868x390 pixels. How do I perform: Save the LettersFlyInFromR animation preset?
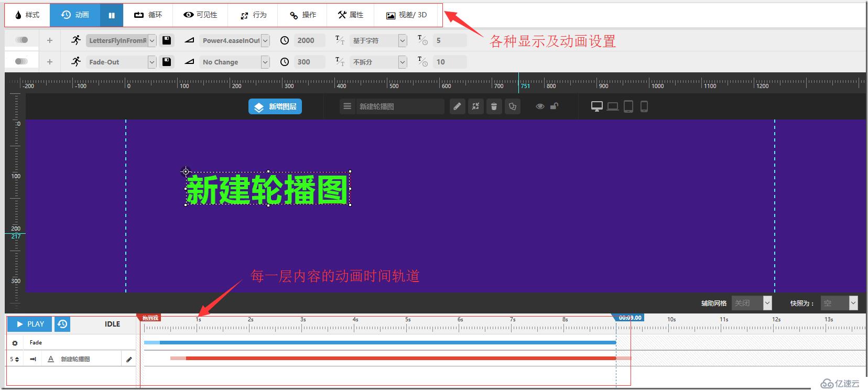pos(167,40)
